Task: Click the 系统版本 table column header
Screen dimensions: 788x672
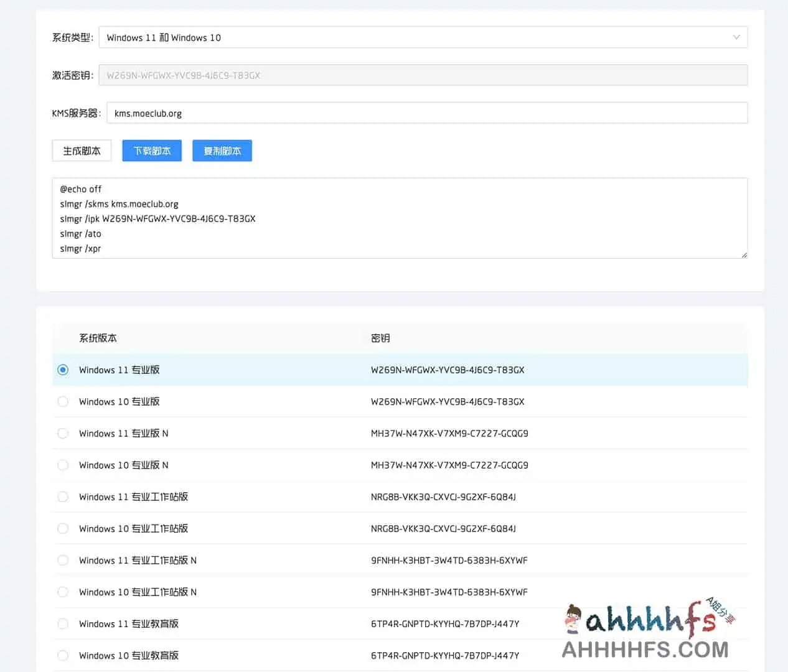Action: click(98, 338)
